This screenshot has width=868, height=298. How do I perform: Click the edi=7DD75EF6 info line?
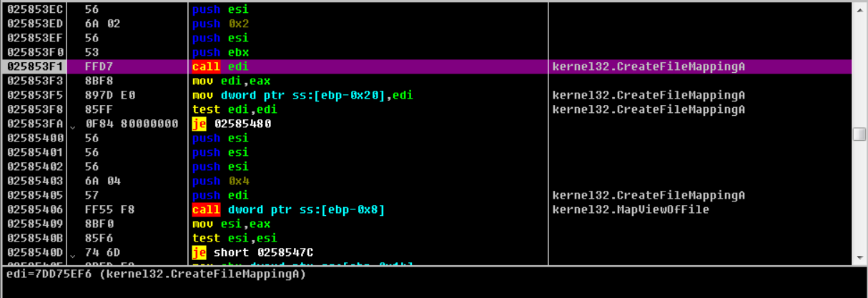156,274
